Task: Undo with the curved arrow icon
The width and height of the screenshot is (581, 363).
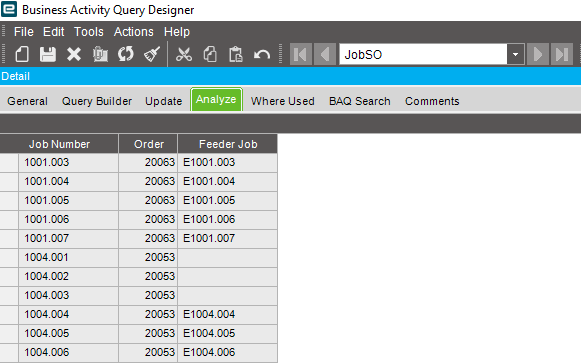Action: coord(262,55)
